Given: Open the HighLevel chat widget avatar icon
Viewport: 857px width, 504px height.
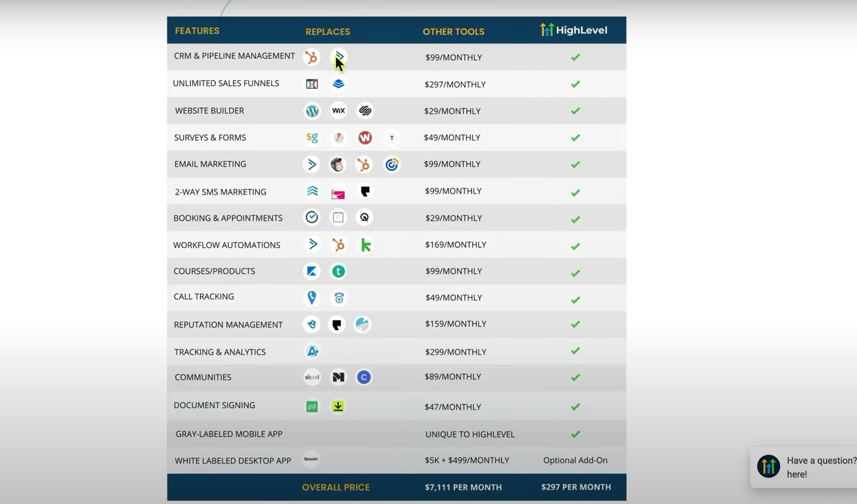Looking at the screenshot, I should (x=768, y=466).
